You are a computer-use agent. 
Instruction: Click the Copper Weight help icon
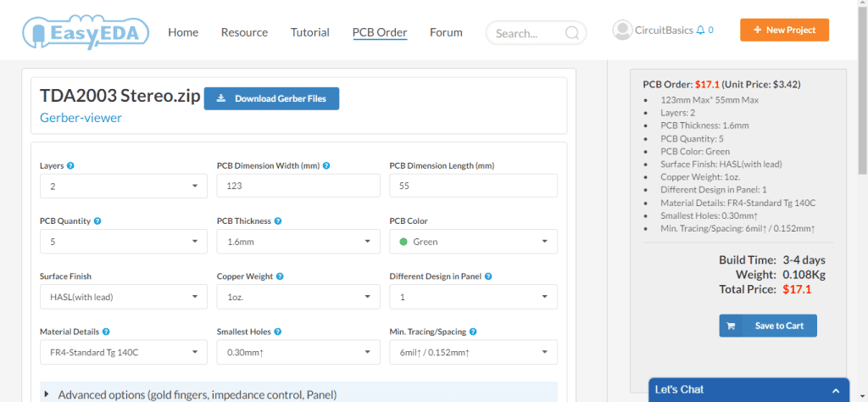280,276
